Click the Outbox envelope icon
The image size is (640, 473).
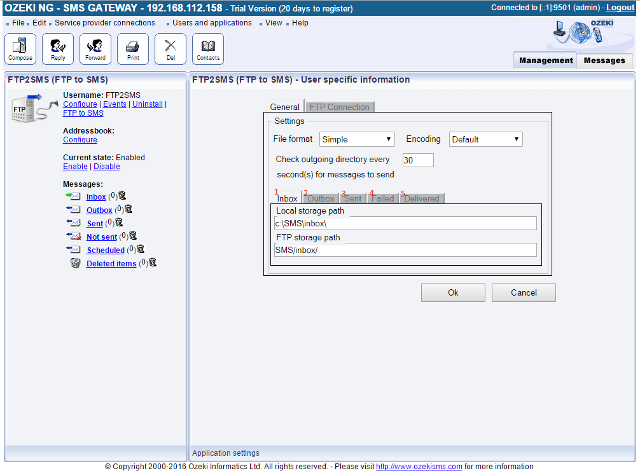(73, 210)
